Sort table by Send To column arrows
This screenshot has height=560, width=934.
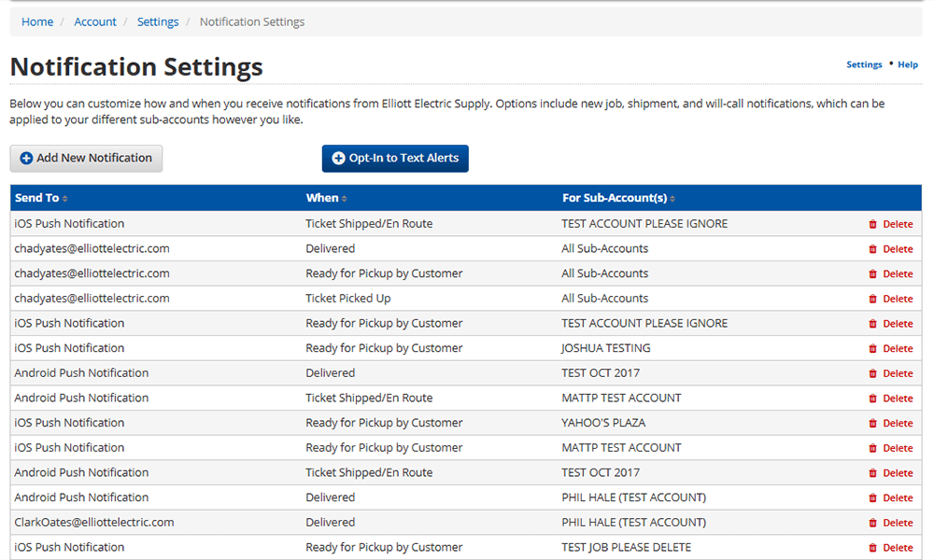click(x=65, y=199)
